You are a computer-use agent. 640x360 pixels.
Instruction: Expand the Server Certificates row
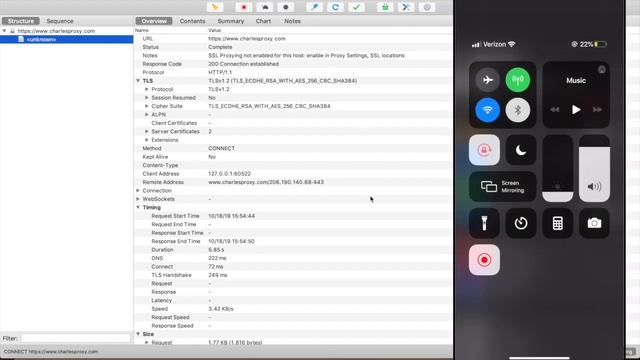147,131
